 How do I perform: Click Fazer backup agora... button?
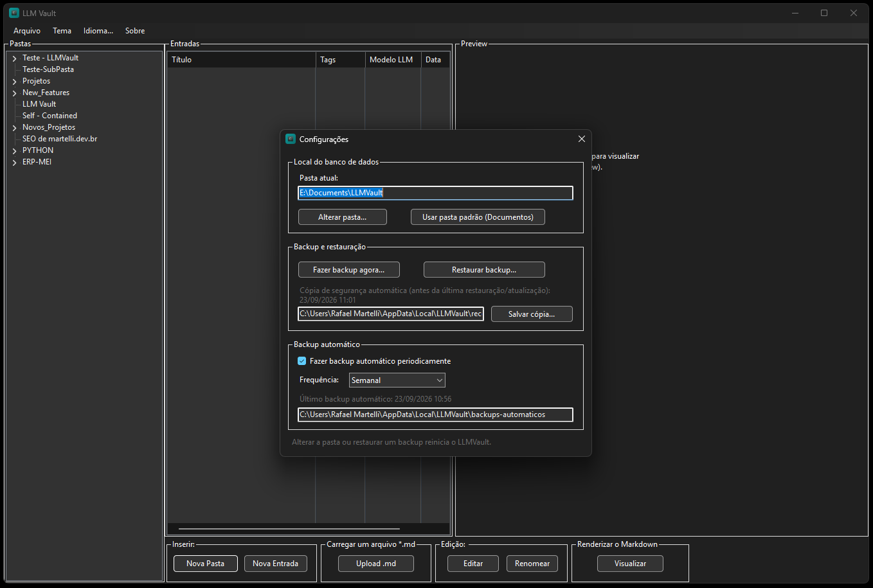(x=349, y=270)
